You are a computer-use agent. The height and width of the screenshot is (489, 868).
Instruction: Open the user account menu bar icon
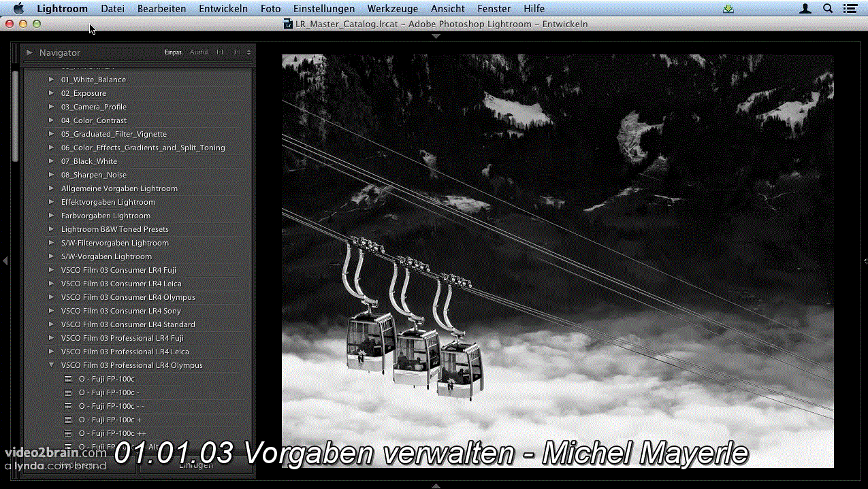click(x=805, y=8)
